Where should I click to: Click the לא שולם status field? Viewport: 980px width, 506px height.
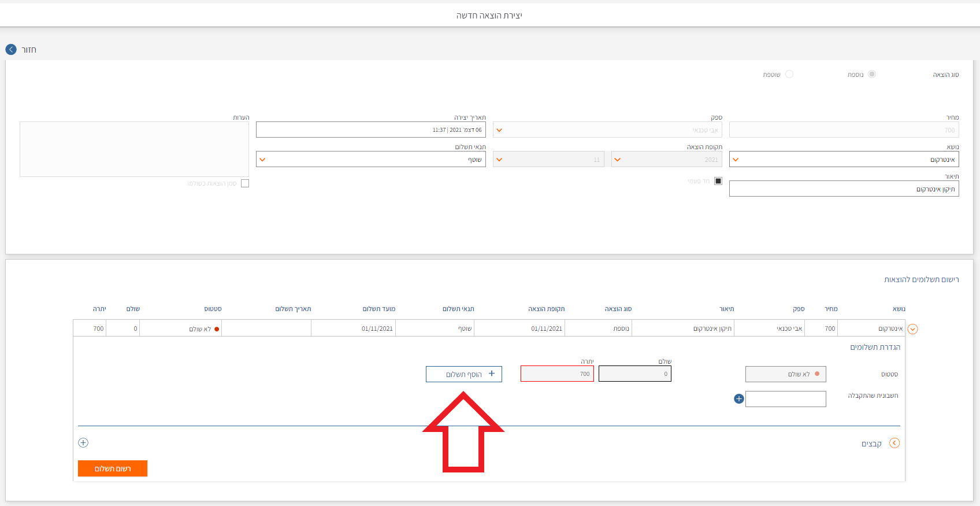coord(785,374)
